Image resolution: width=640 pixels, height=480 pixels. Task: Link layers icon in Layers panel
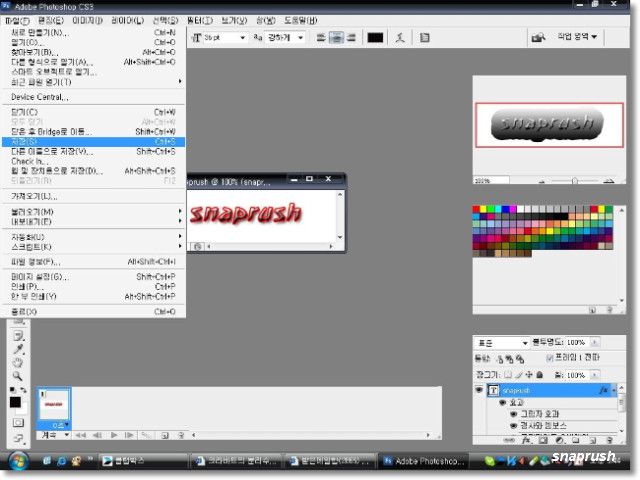pyautogui.click(x=509, y=440)
